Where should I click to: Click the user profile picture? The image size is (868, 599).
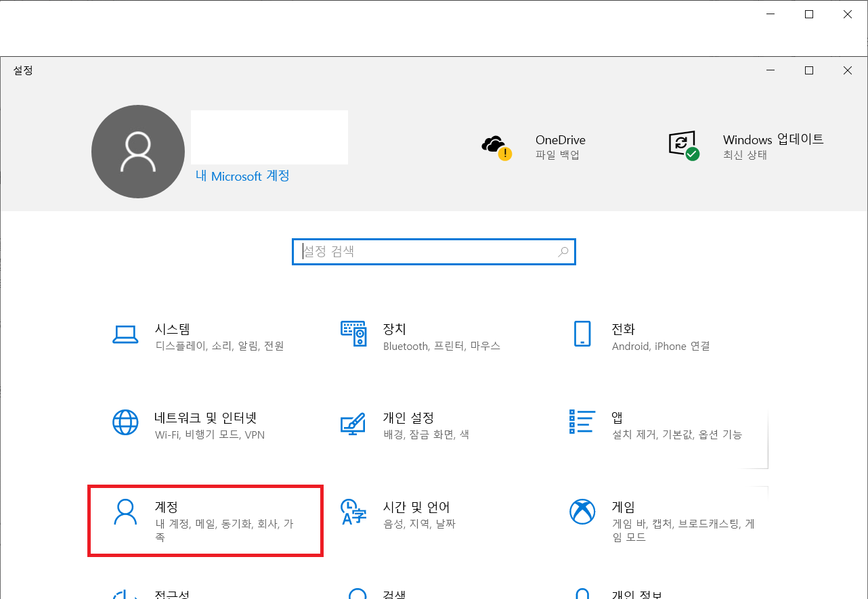[x=137, y=151]
